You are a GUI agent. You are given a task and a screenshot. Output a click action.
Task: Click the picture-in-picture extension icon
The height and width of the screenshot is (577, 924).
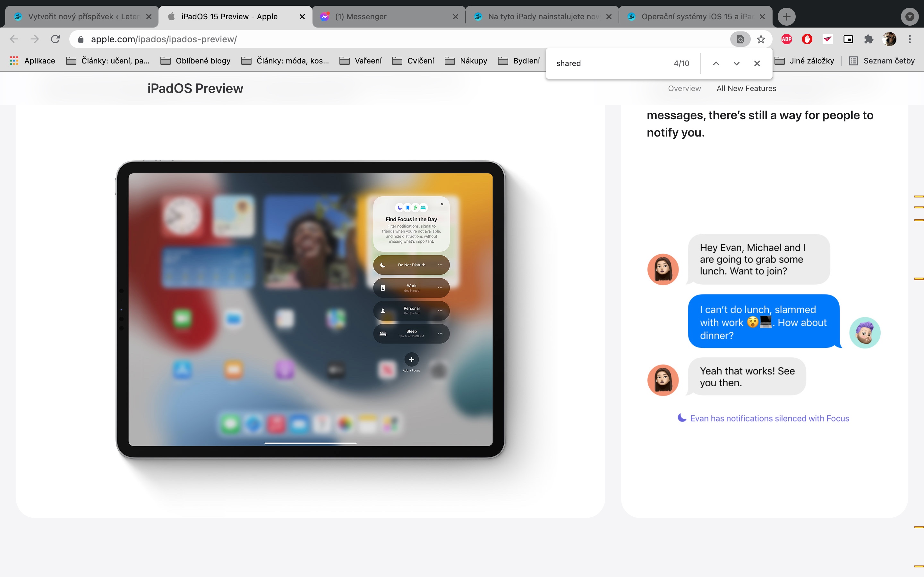click(848, 39)
